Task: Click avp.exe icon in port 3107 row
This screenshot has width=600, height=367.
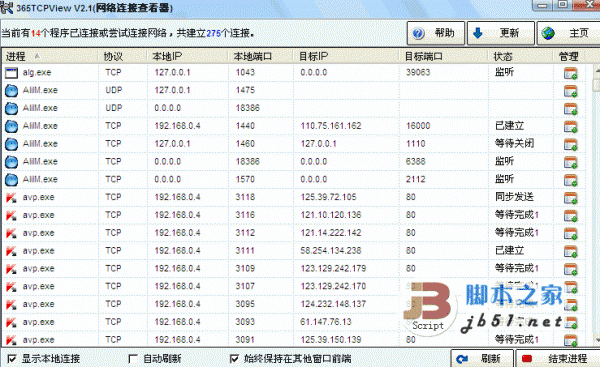Action: click(x=11, y=287)
